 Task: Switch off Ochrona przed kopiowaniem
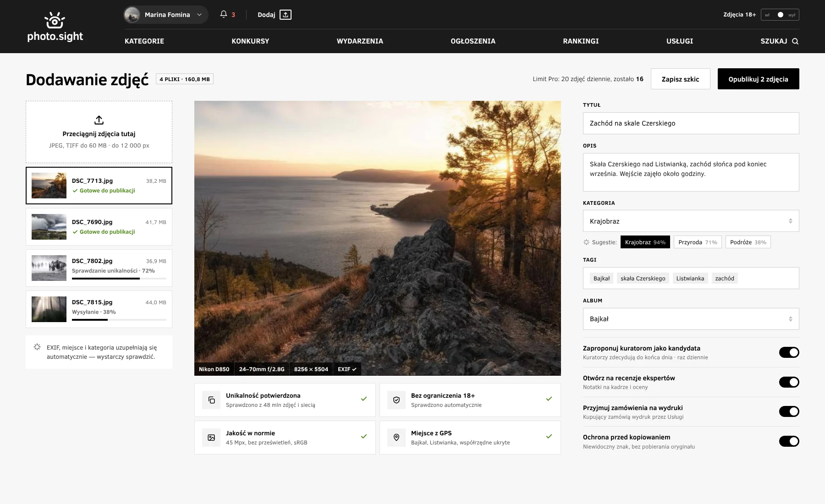[789, 441]
